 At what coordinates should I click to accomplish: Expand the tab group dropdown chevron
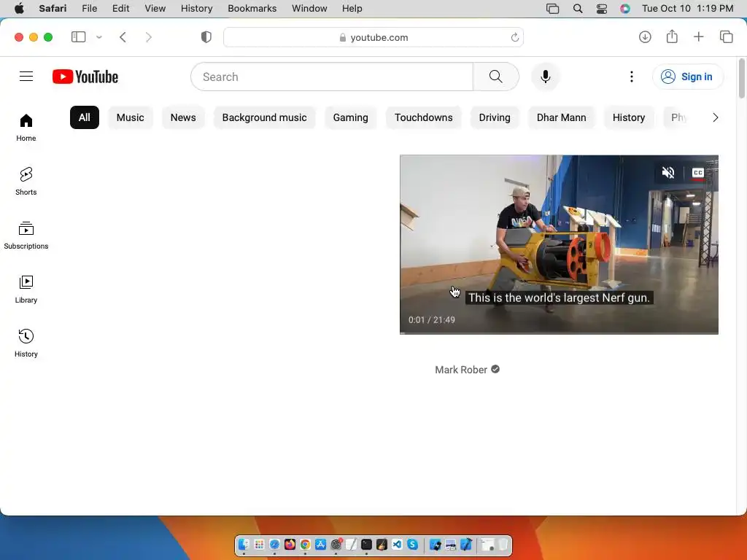(x=99, y=37)
